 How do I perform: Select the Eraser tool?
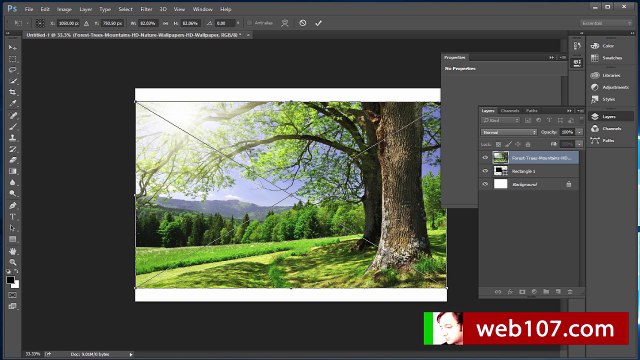(13, 160)
